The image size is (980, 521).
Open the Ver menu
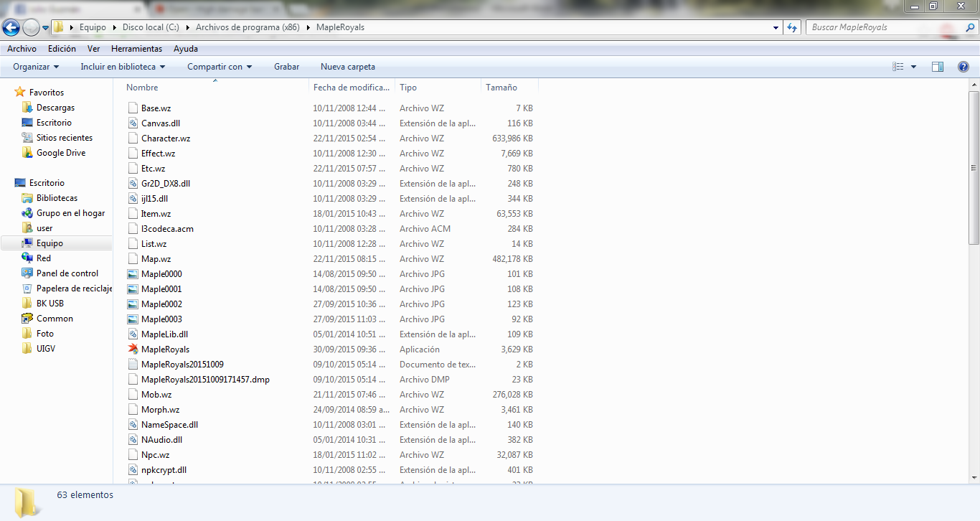(x=93, y=49)
